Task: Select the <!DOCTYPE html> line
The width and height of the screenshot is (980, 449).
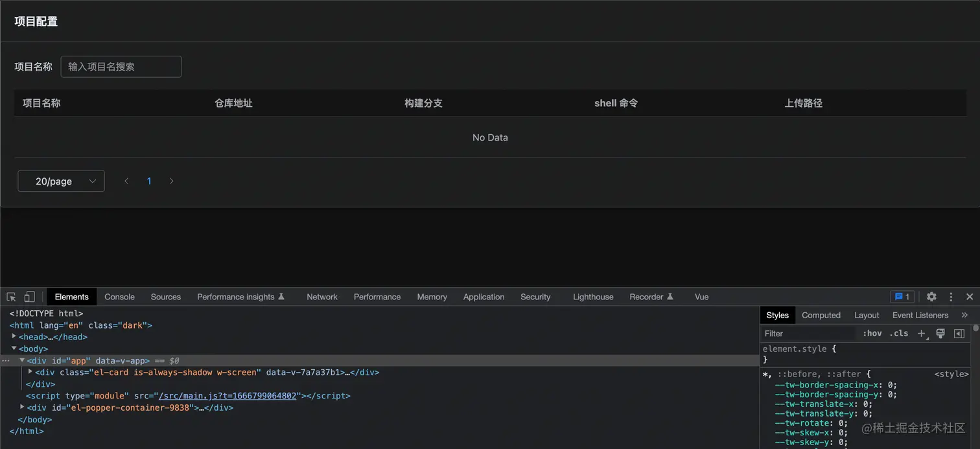Action: (46, 314)
